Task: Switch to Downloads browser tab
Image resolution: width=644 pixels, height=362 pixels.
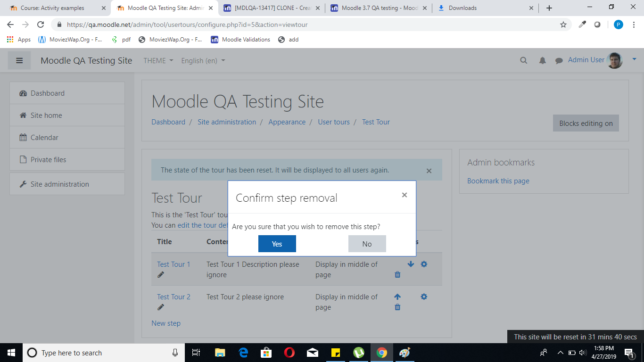Action: pyautogui.click(x=486, y=8)
